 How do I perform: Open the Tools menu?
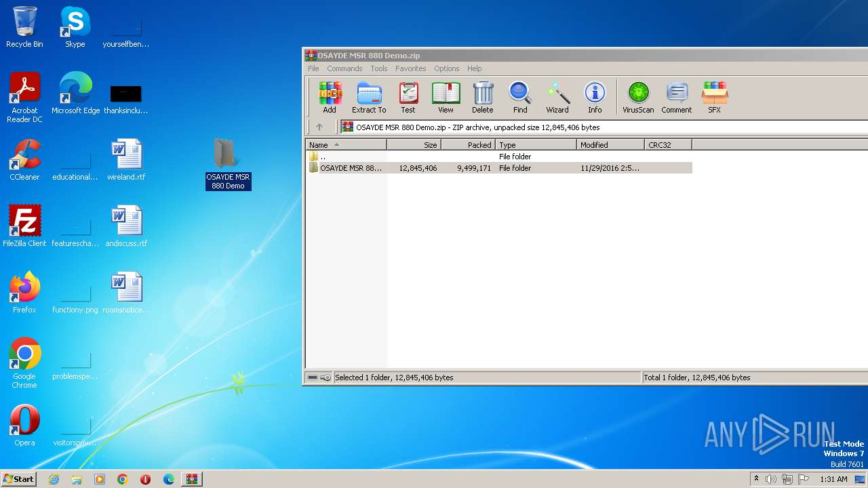coord(379,68)
